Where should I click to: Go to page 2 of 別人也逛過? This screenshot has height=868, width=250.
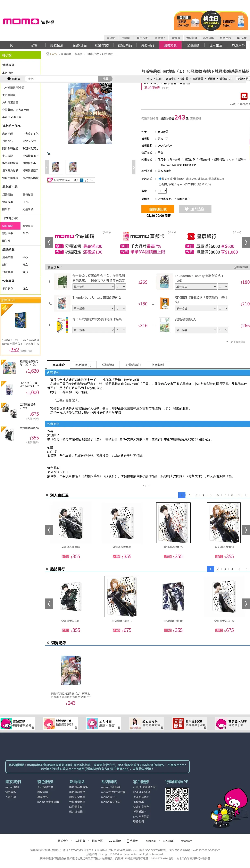[189, 495]
